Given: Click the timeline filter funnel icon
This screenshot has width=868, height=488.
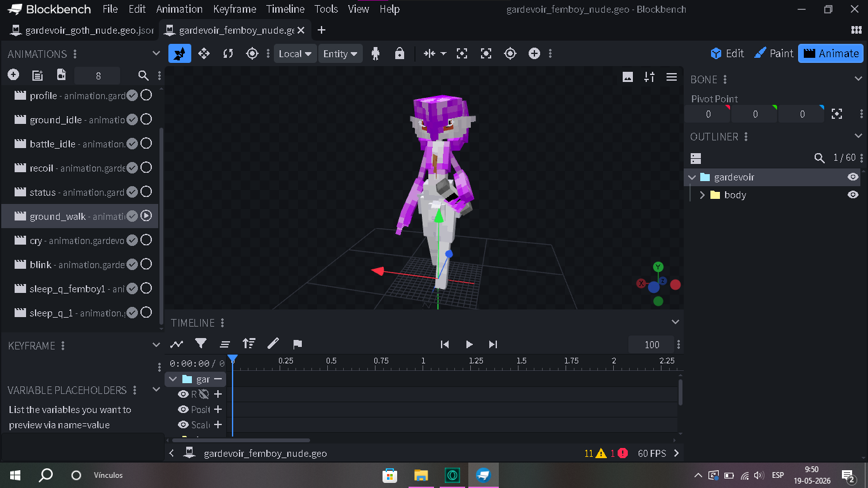Looking at the screenshot, I should coord(201,344).
